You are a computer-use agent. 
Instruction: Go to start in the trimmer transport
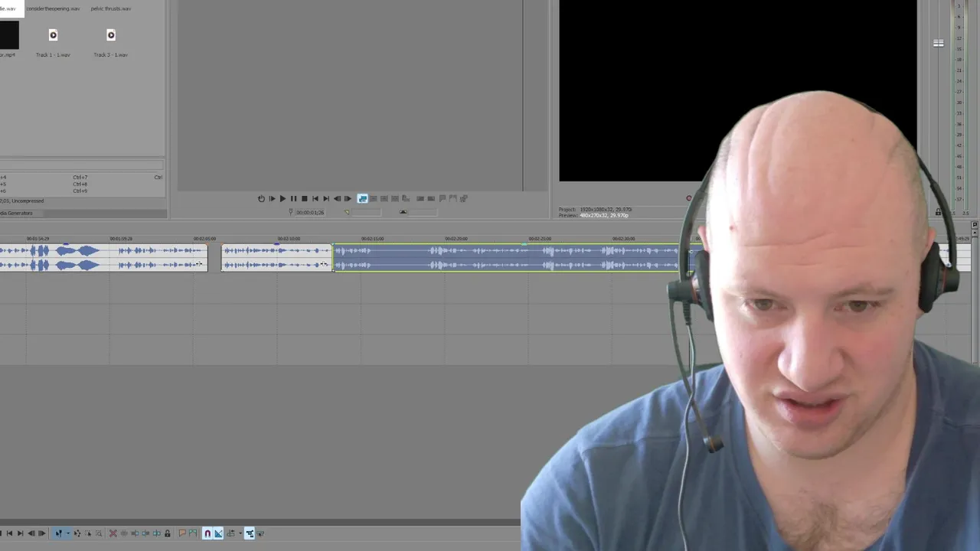click(x=315, y=198)
